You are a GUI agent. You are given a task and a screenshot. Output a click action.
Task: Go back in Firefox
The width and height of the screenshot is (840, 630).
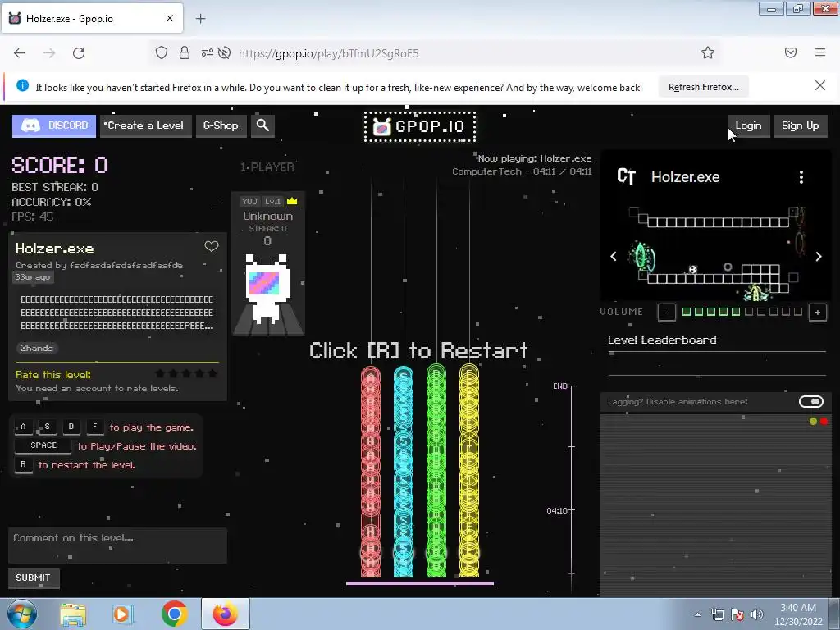pos(20,53)
